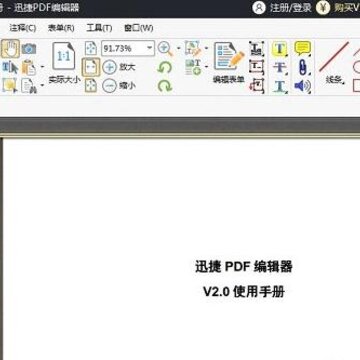Viewport: 360px width, 360px height.
Task: Select the Oval shape tool
Action: pyautogui.click(x=357, y=67)
